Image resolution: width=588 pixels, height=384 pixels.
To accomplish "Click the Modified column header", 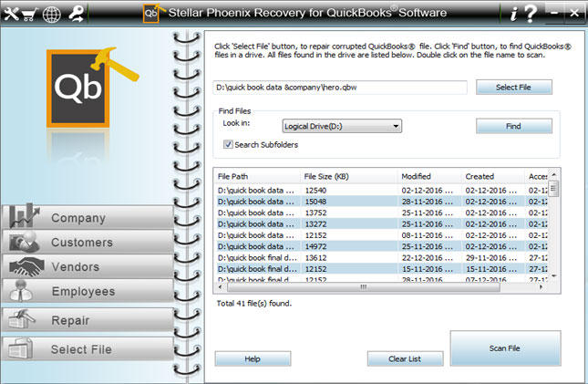I will pos(429,176).
